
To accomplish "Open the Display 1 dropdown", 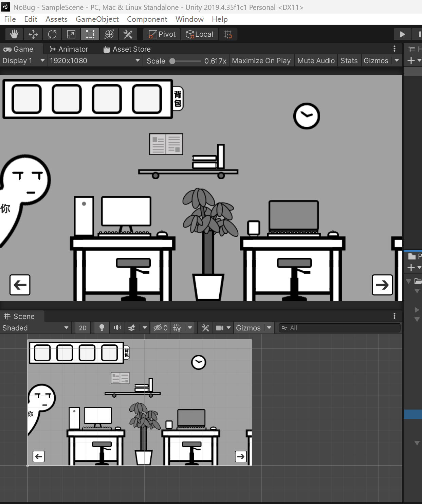I will 23,61.
